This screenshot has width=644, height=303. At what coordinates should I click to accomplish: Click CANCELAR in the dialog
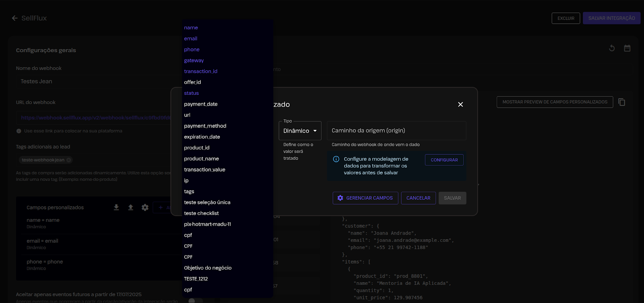[x=418, y=198]
